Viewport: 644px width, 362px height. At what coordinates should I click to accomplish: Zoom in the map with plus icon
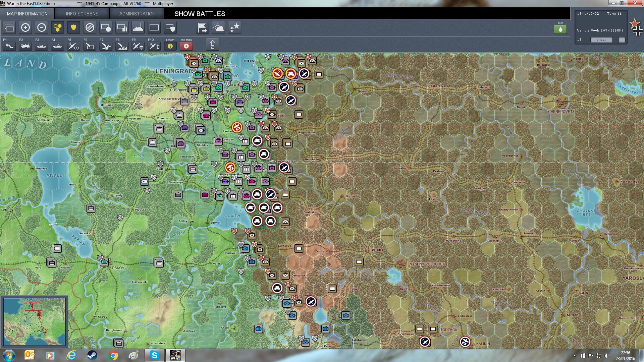(x=25, y=27)
